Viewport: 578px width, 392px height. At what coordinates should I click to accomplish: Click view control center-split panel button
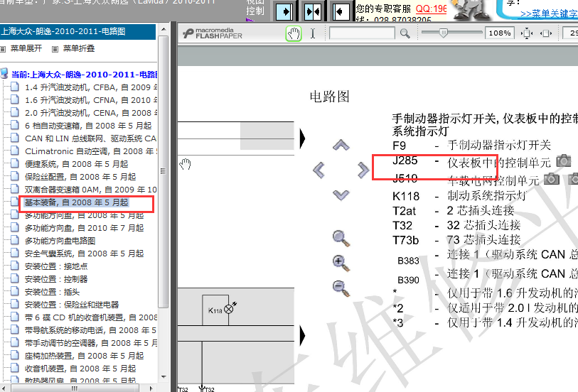pos(313,12)
